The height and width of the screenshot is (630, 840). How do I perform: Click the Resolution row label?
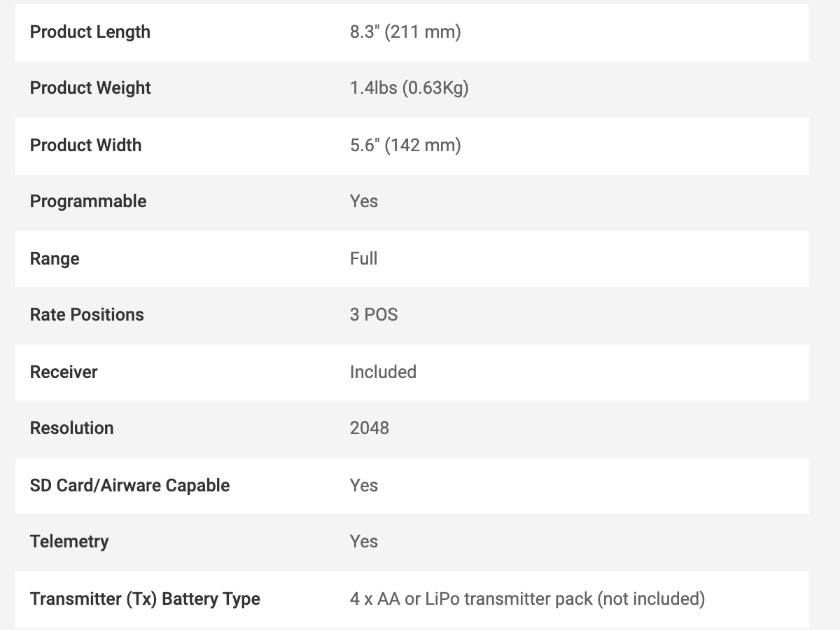click(71, 428)
